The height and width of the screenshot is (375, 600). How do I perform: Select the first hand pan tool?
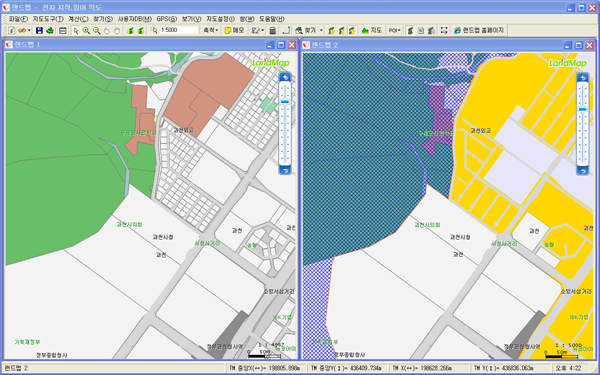click(107, 30)
